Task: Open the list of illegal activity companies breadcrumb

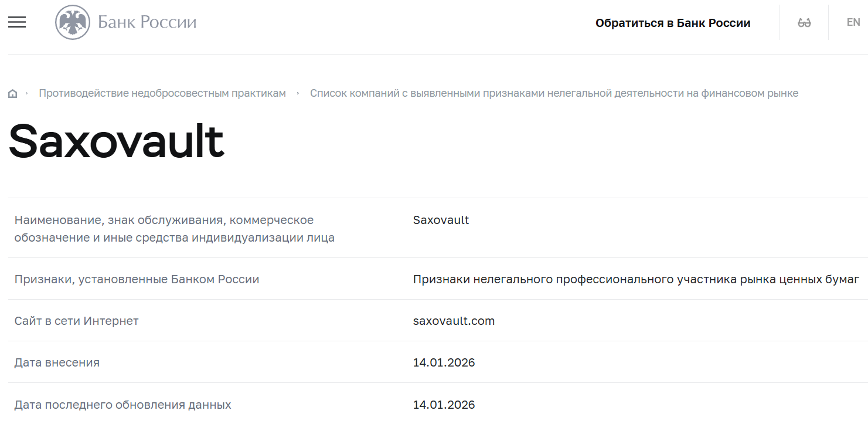Action: pyautogui.click(x=554, y=93)
